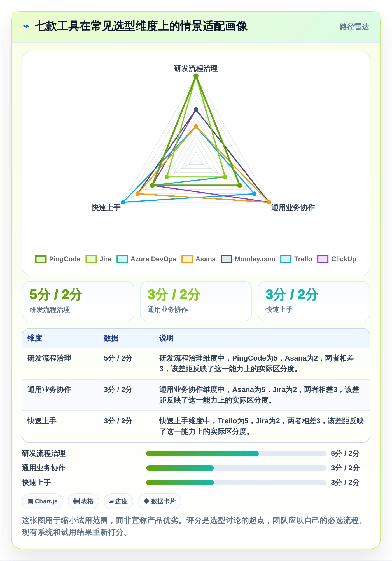Select the 通用业务协作 3分 / 2分 data card
This screenshot has height=561, width=392.
pos(196,301)
